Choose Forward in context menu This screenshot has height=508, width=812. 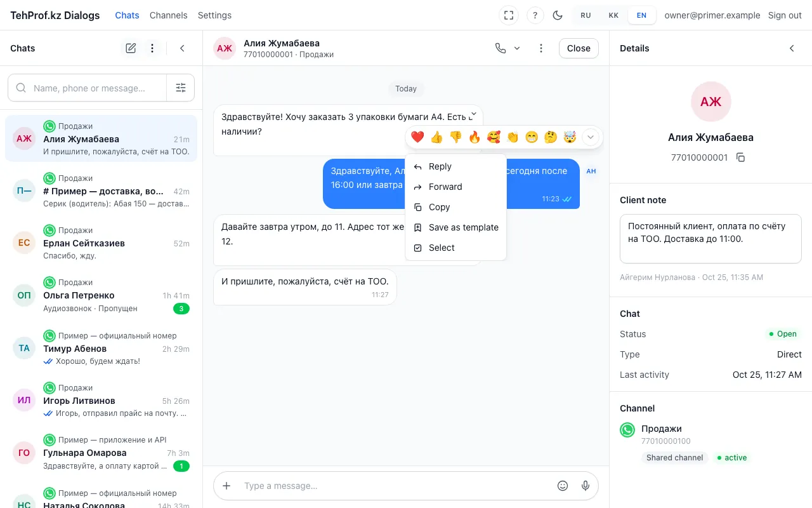point(455,187)
